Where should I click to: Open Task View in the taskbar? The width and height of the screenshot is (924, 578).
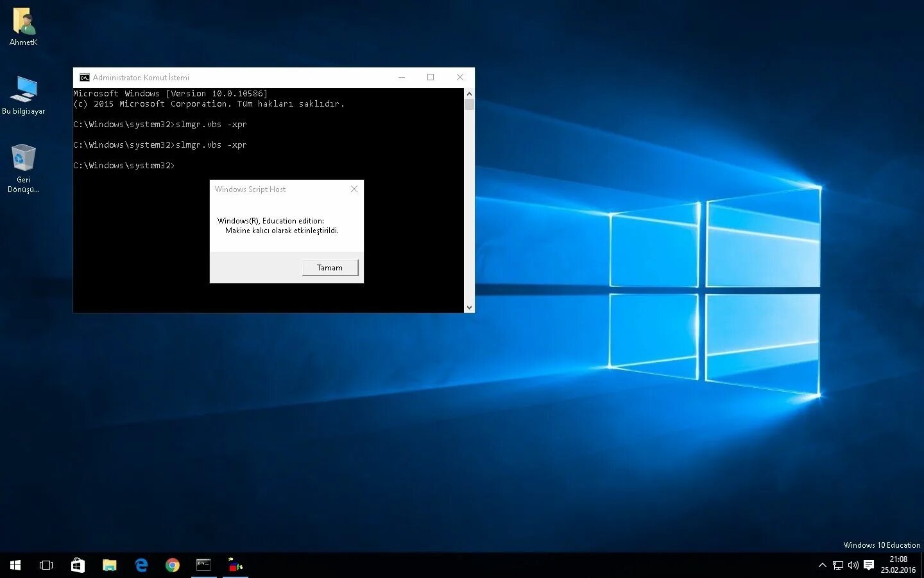point(46,565)
